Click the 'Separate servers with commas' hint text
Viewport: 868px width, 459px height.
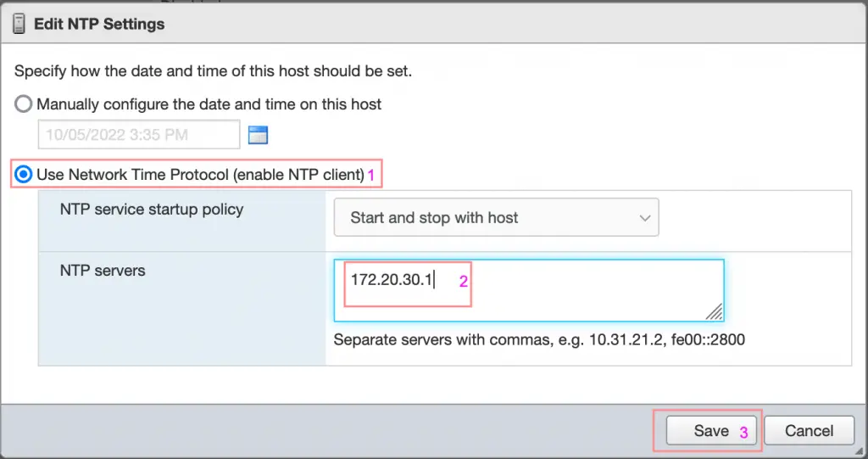tap(539, 339)
